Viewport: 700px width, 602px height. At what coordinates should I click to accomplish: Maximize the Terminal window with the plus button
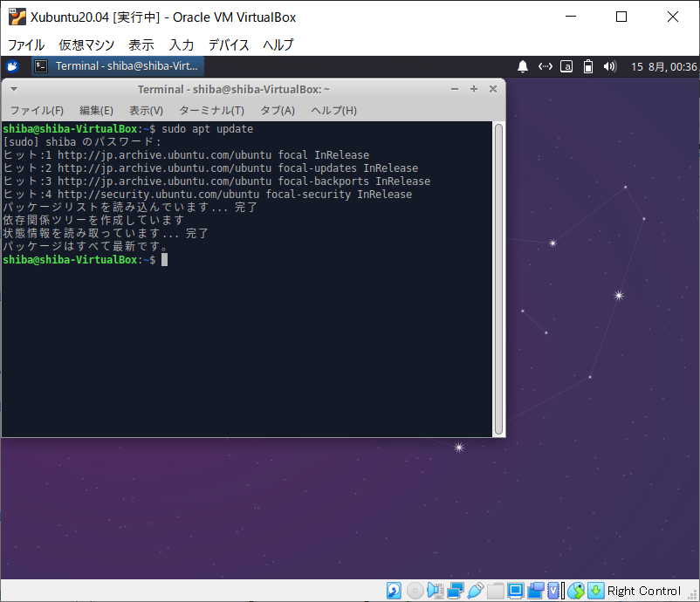[474, 89]
